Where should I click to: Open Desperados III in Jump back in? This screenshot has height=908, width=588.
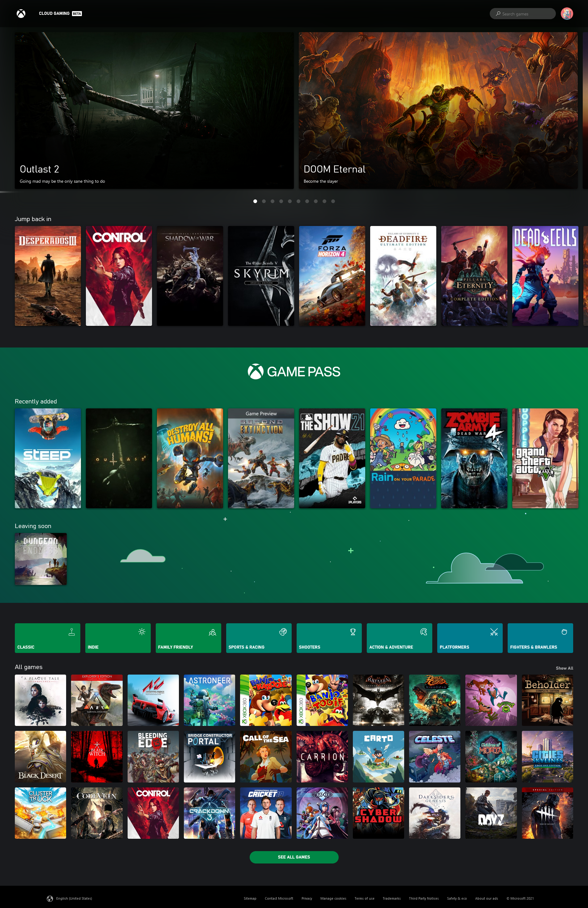point(48,276)
